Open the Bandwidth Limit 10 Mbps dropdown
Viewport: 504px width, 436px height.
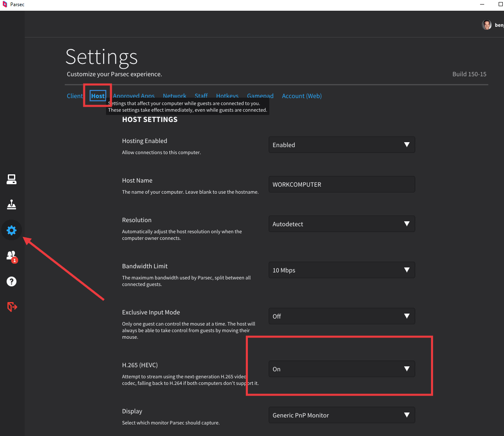point(341,270)
